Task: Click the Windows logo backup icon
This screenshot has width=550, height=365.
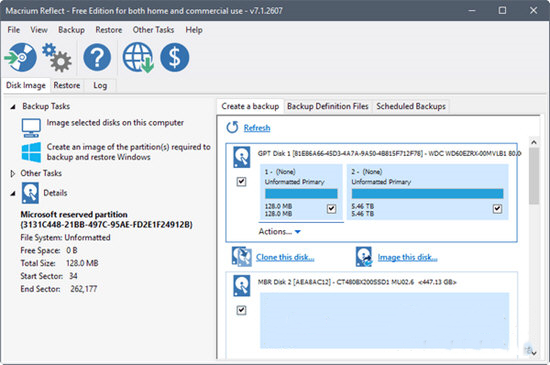Action: point(31,152)
